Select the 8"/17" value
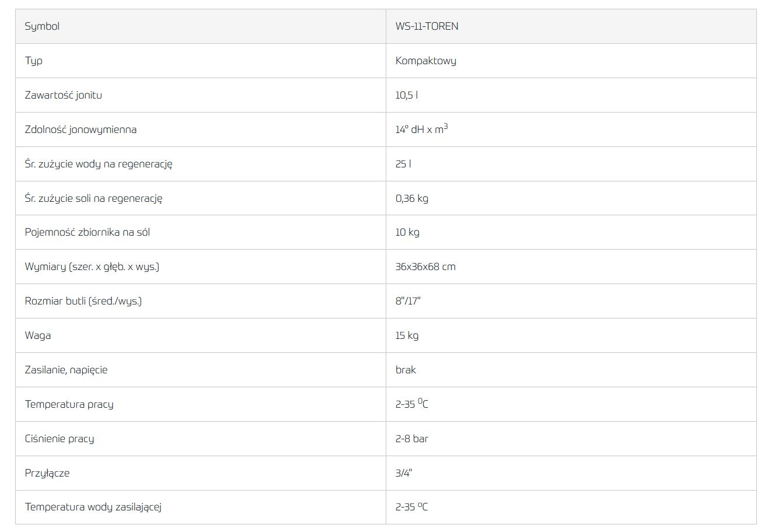The height and width of the screenshot is (532, 761). (408, 301)
